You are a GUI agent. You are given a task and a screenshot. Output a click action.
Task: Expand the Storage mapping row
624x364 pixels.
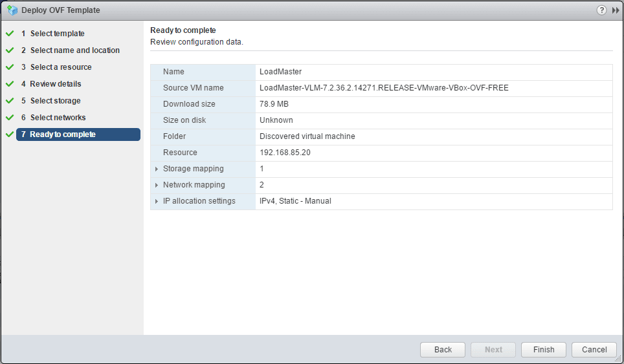pos(157,169)
